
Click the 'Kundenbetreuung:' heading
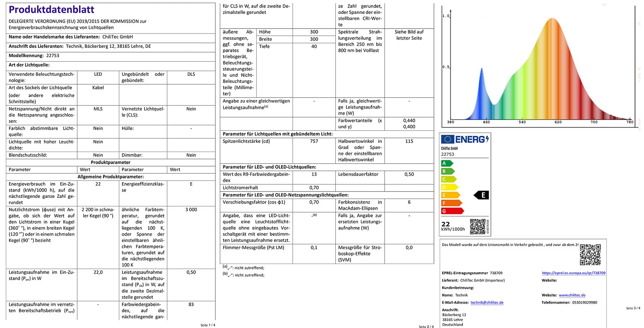click(458, 288)
